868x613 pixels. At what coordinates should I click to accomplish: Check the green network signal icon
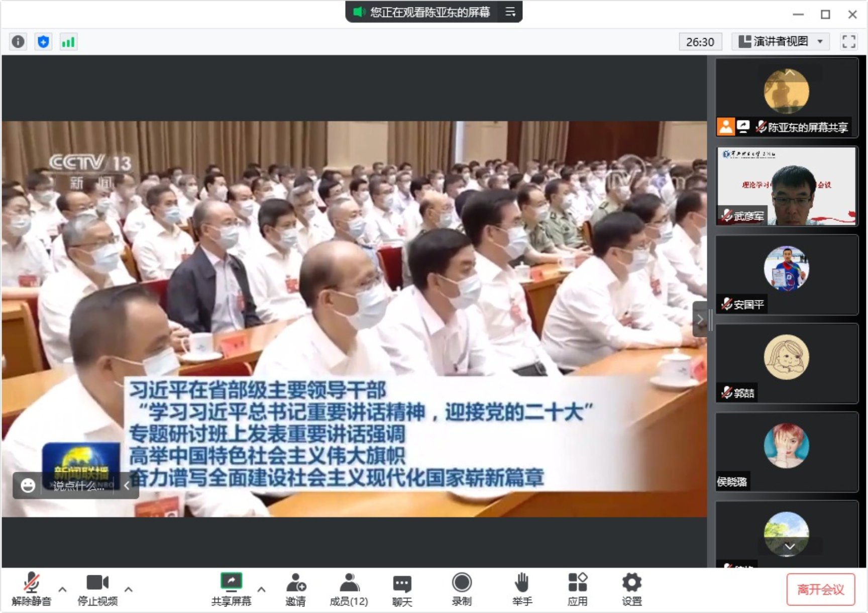tap(68, 42)
